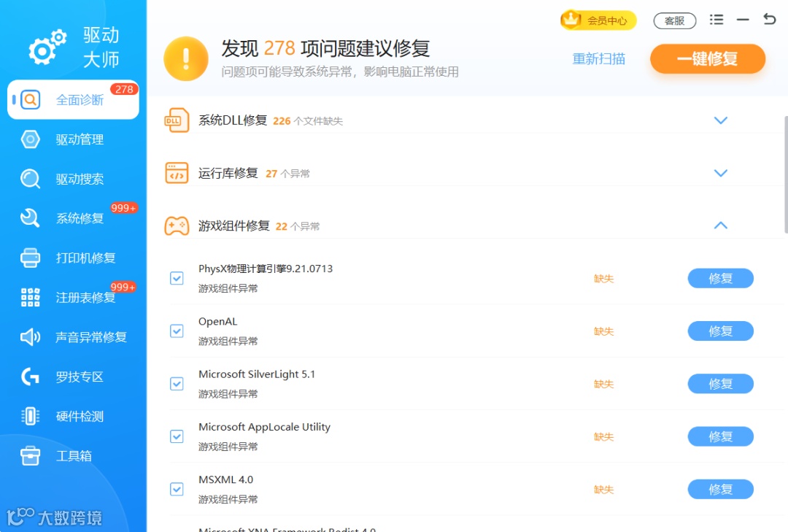Screen dimensions: 788x532
Task: Click 修复 for MSXML 4.0
Action: pyautogui.click(x=721, y=489)
